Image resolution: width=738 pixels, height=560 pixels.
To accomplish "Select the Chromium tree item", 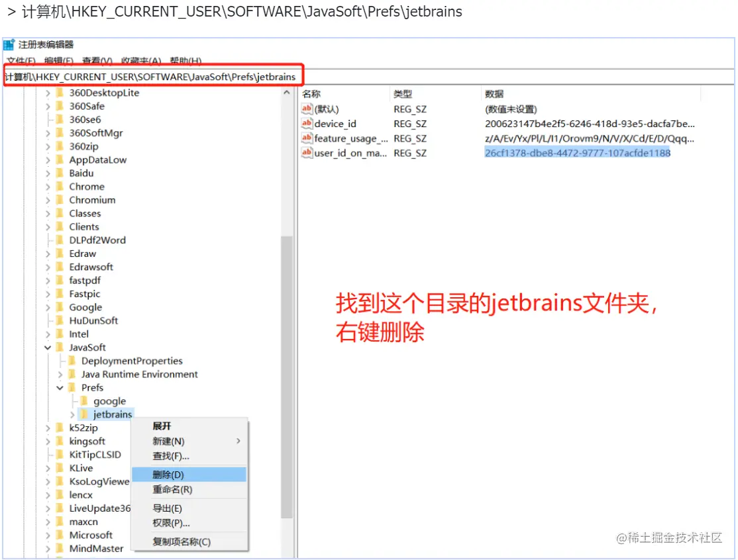I will pyautogui.click(x=92, y=200).
